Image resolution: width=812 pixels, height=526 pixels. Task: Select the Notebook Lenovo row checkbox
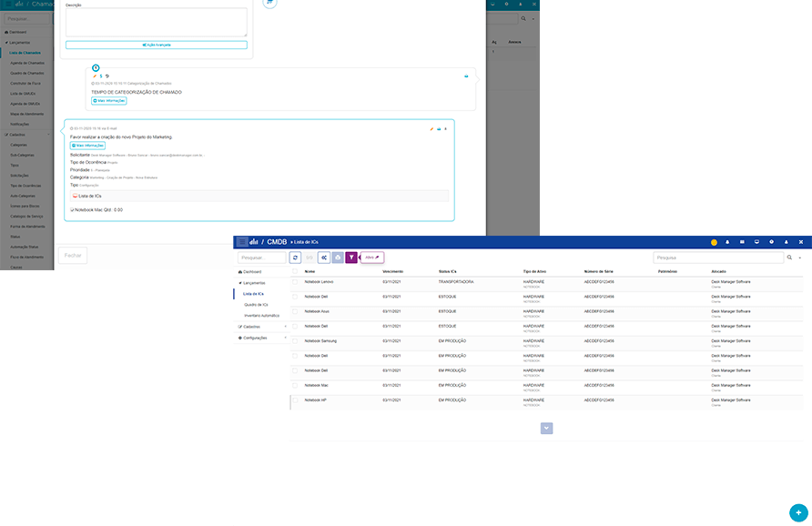295,282
